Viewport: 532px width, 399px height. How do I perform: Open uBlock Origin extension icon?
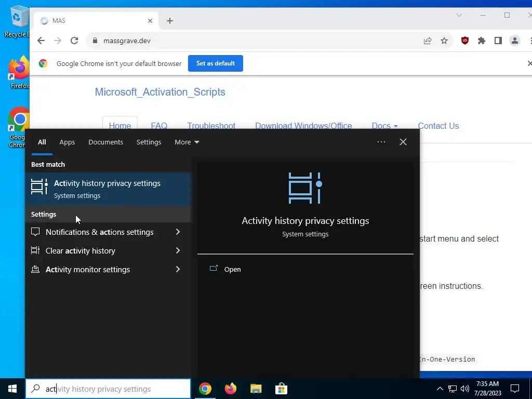click(x=465, y=41)
